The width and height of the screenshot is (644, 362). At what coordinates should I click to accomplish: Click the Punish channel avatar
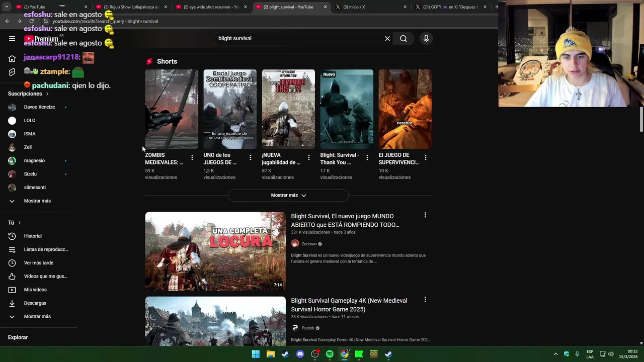click(x=295, y=328)
